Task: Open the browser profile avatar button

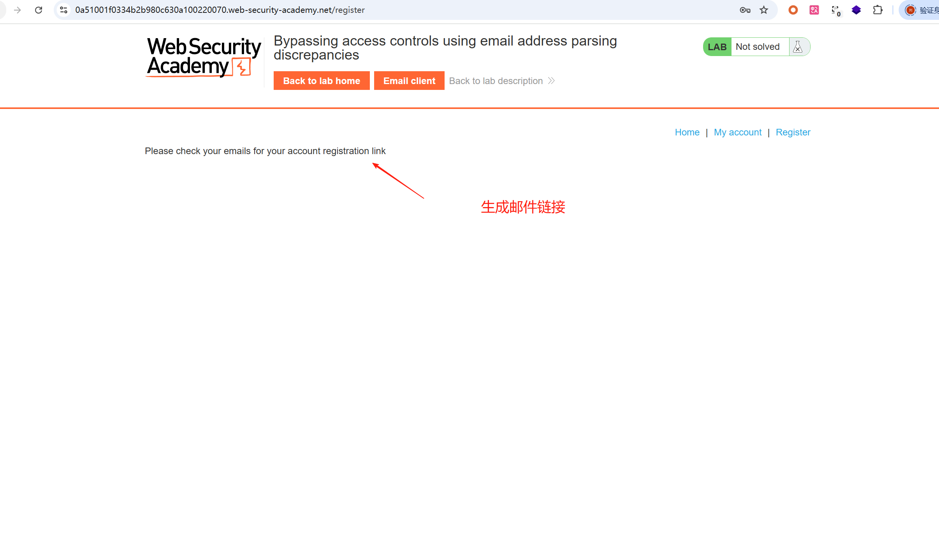Action: point(911,10)
